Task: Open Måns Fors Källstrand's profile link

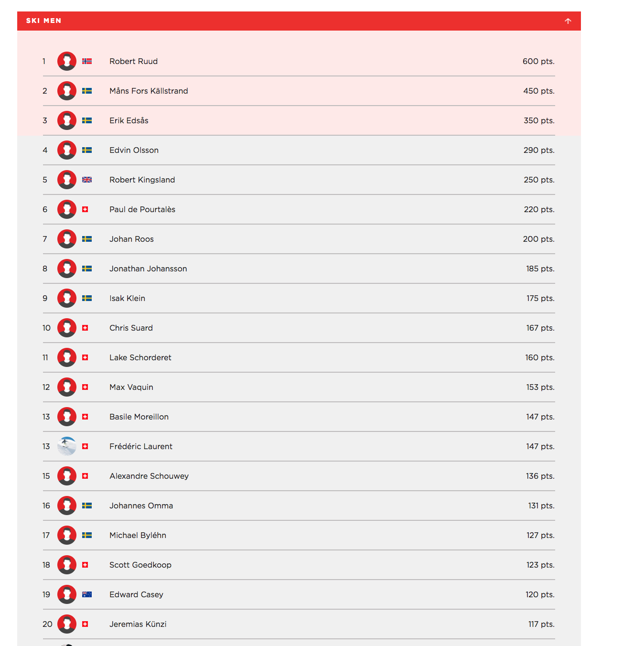Action: tap(149, 91)
